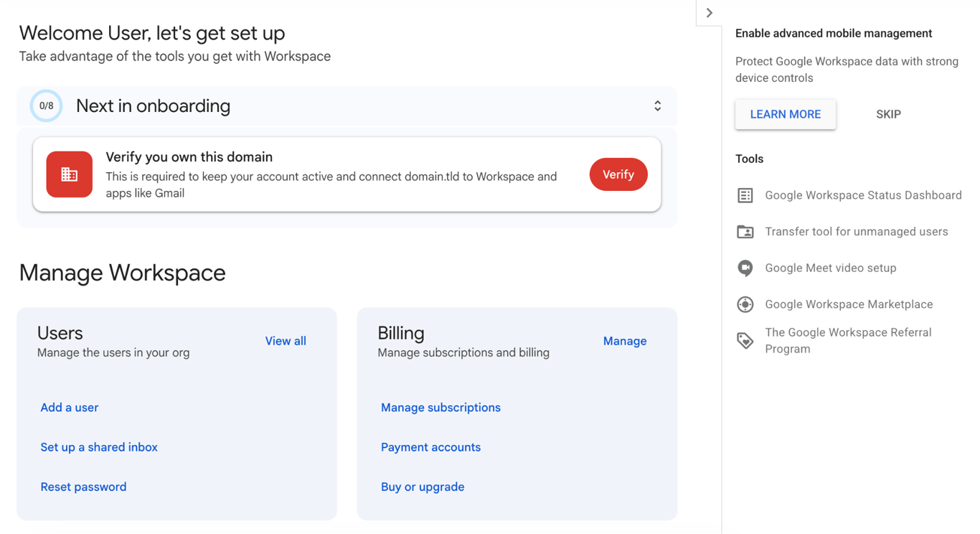Click the Users card heading
This screenshot has width=980, height=534.
point(60,333)
